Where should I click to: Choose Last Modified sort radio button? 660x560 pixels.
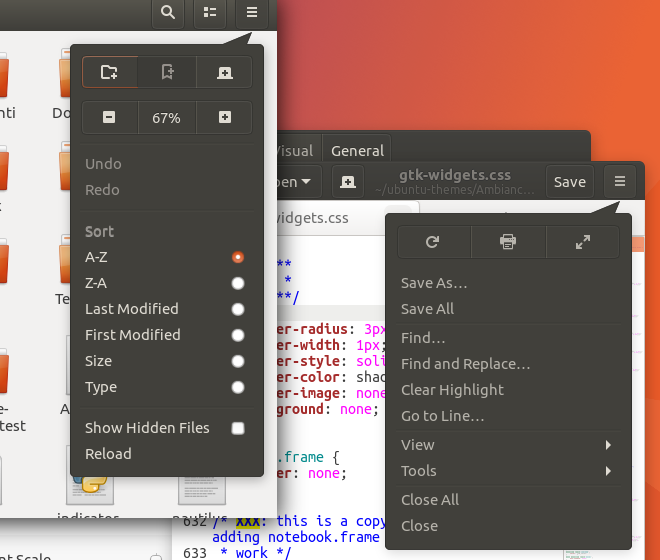pyautogui.click(x=238, y=309)
